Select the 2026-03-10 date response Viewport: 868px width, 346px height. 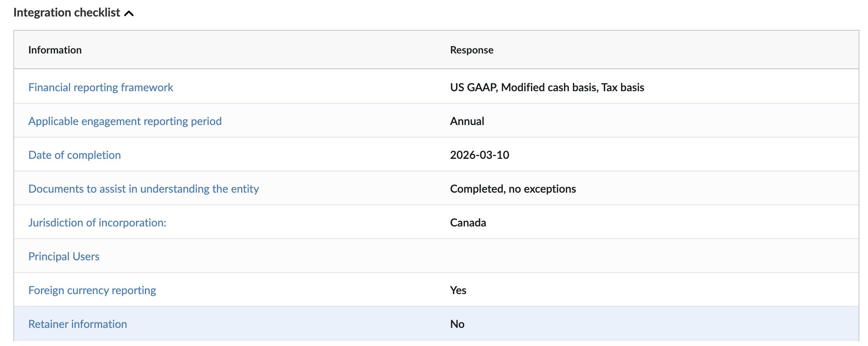click(480, 155)
